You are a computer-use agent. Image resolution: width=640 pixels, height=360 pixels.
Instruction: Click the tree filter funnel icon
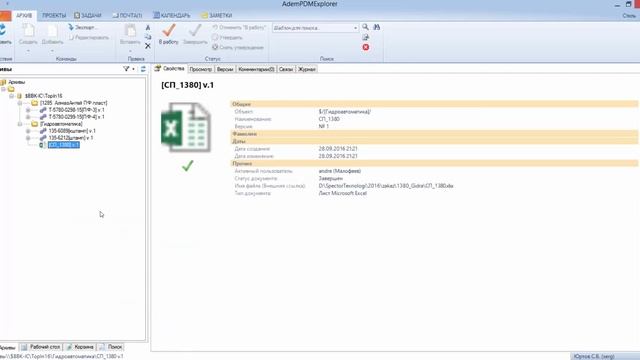[x=126, y=69]
